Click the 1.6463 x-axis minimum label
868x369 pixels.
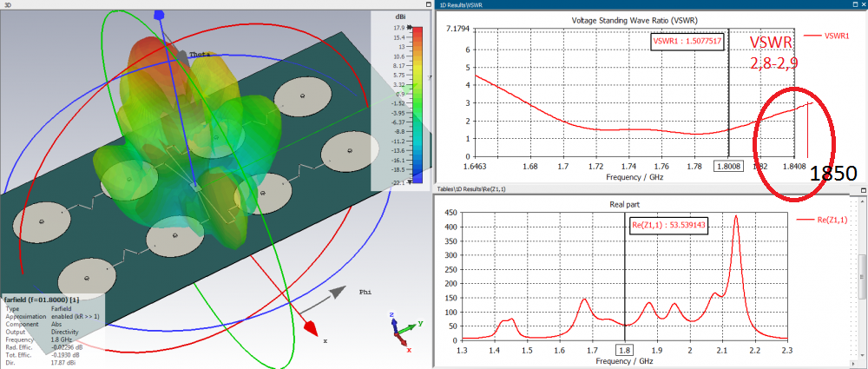click(x=476, y=166)
